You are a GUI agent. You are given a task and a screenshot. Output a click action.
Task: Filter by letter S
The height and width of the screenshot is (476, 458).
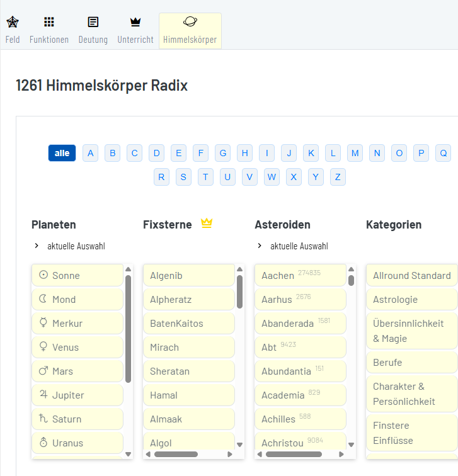pyautogui.click(x=183, y=177)
